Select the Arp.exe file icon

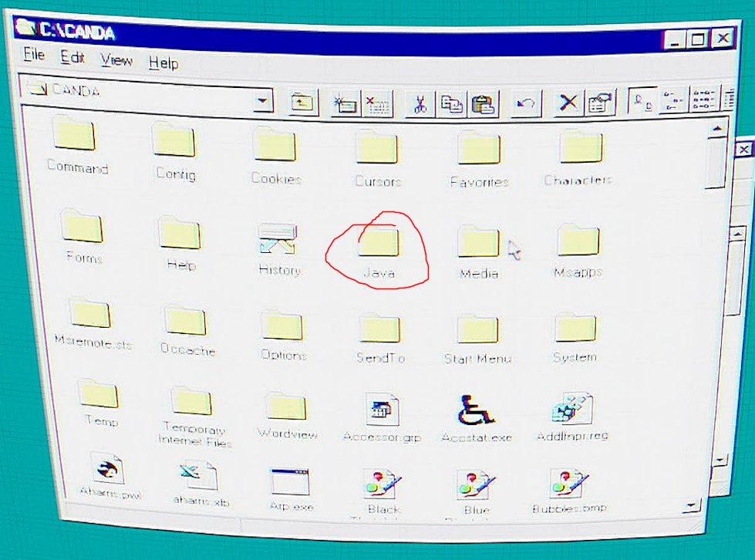(290, 481)
